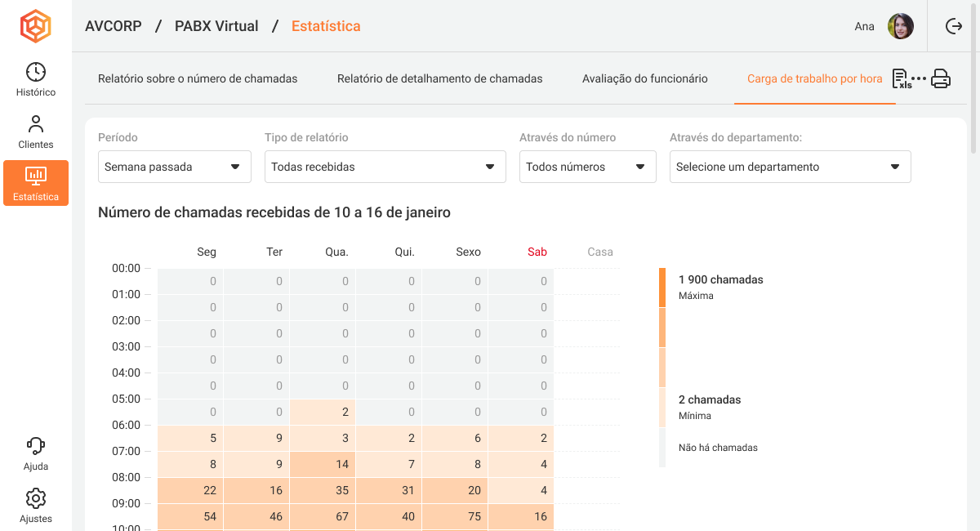Expand the Período dropdown
The width and height of the screenshot is (980, 531).
pyautogui.click(x=173, y=167)
